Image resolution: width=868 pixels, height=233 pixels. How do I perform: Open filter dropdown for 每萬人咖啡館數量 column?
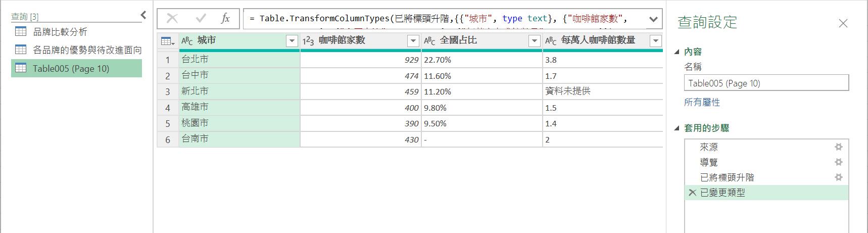coord(655,41)
